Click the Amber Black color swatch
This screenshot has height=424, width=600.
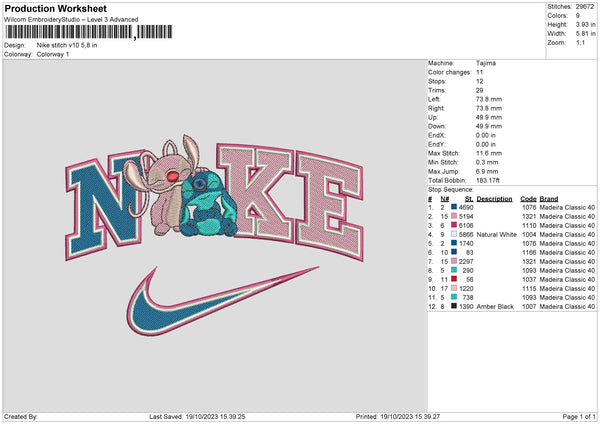454,306
